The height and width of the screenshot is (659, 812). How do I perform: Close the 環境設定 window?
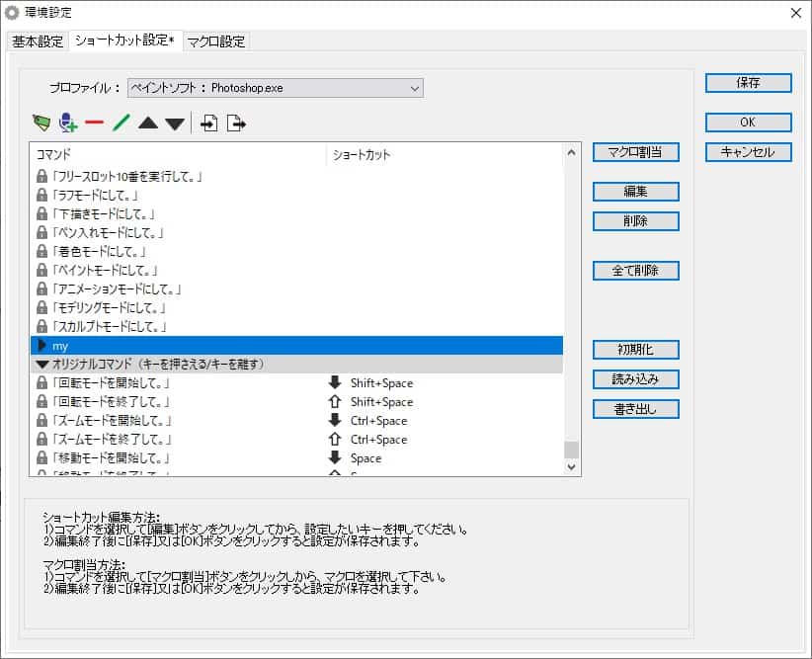point(796,13)
